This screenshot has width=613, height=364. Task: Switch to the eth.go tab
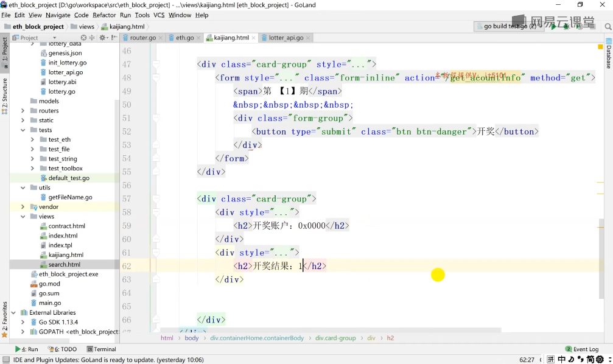click(184, 38)
